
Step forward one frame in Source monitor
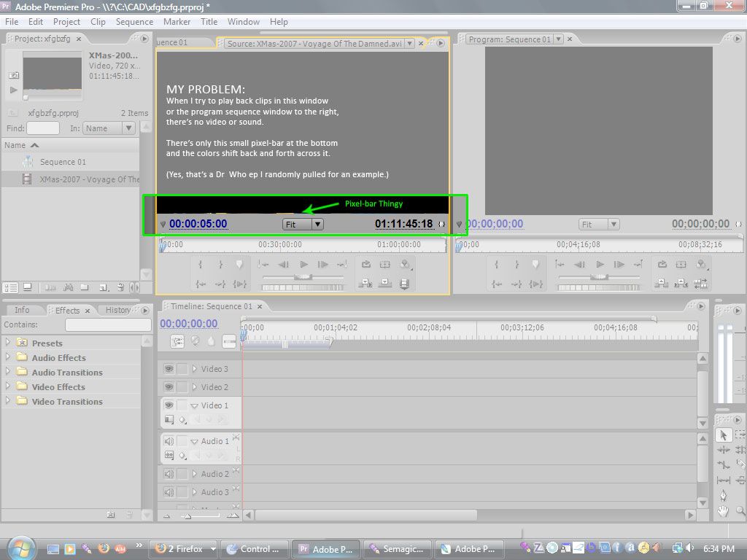tap(322, 264)
